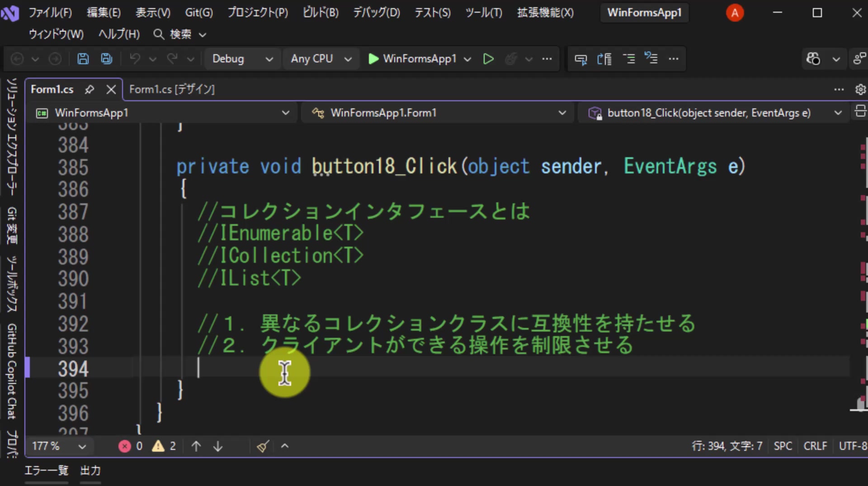Image resolution: width=868 pixels, height=486 pixels.
Task: Start without debugging using the outlined play icon
Action: pos(488,59)
